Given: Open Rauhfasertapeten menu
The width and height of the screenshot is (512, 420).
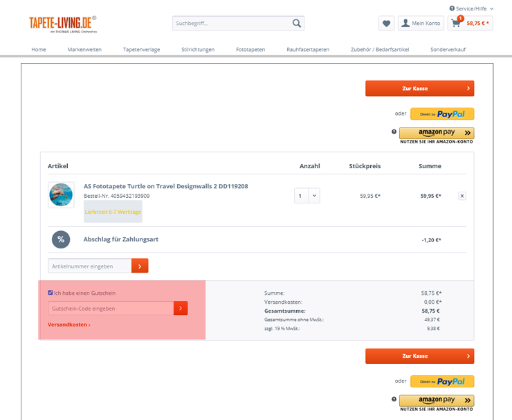Looking at the screenshot, I should [308, 50].
